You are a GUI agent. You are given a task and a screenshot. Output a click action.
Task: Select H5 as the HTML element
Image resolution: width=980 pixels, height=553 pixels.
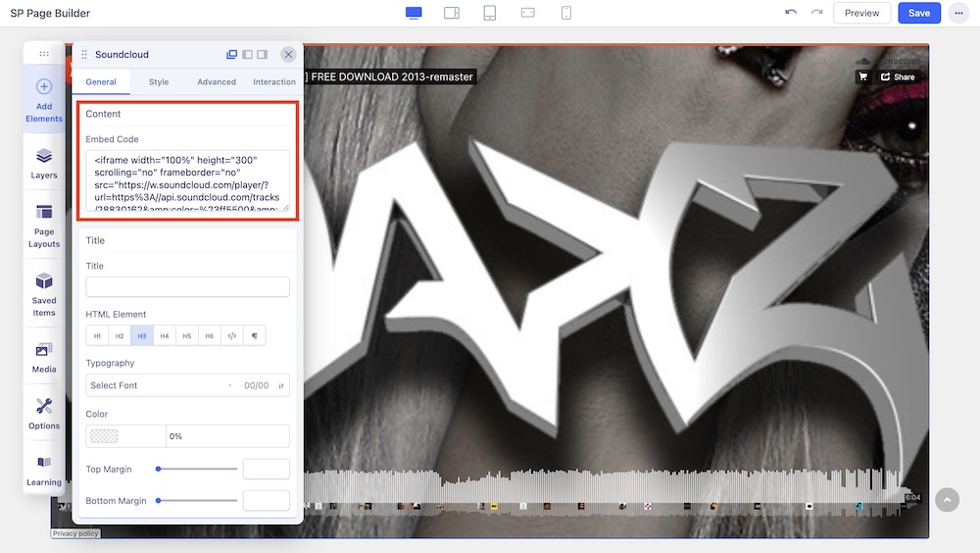pos(187,336)
